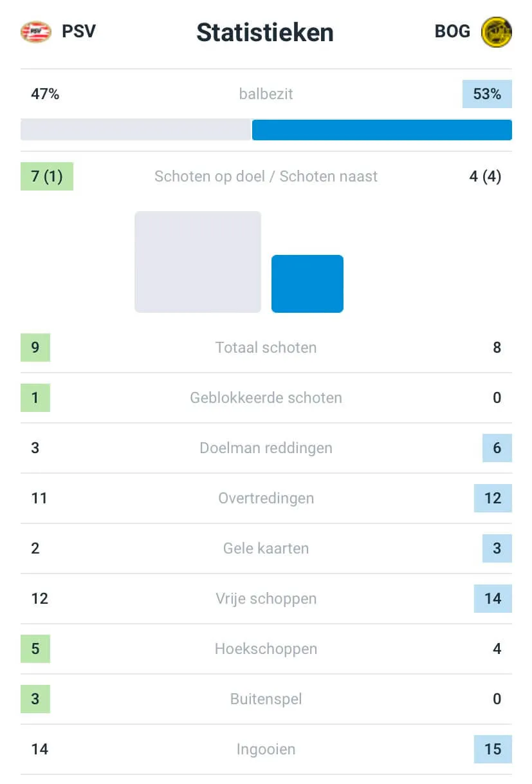Viewport: 532px width, 784px height.
Task: Click the BOG club crest icon
Action: pos(497,32)
